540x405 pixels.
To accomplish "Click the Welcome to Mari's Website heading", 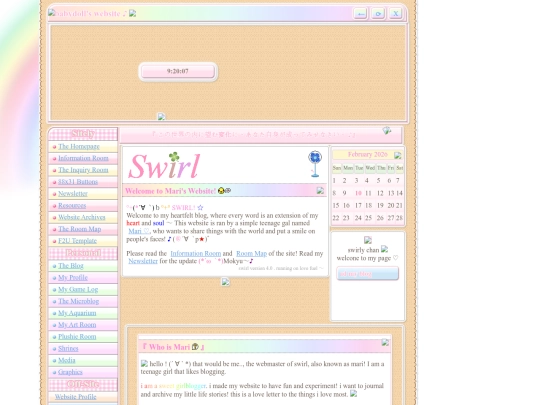I will point(170,191).
